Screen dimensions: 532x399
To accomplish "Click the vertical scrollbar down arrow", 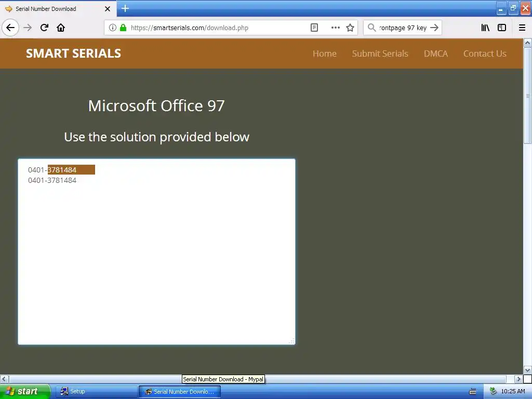I will [x=528, y=370].
